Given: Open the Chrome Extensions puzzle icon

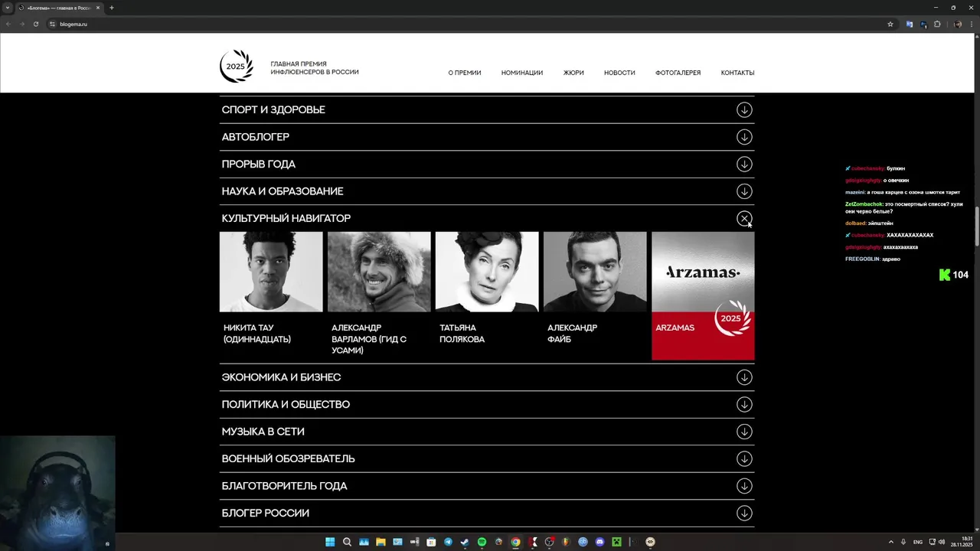Looking at the screenshot, I should click(938, 24).
